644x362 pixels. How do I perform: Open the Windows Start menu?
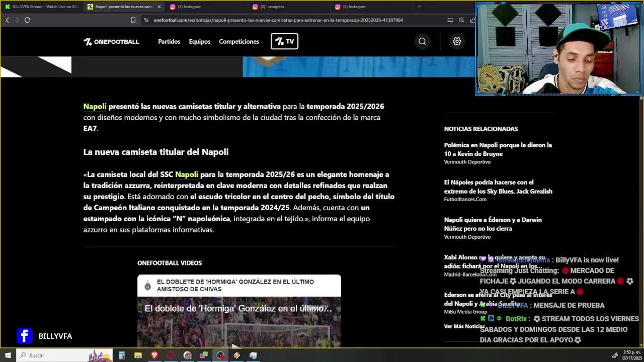tap(8, 355)
